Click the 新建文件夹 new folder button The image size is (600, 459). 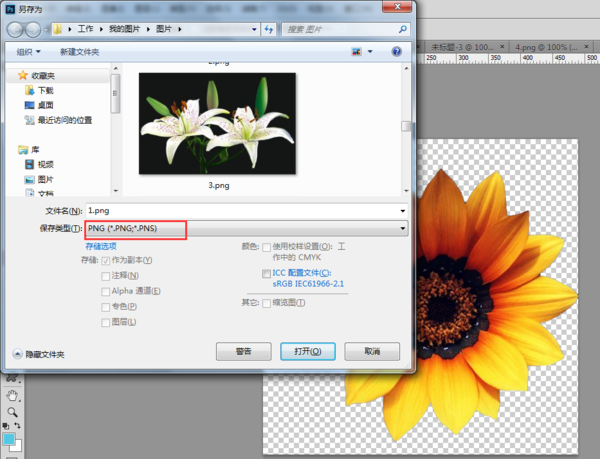click(x=80, y=52)
